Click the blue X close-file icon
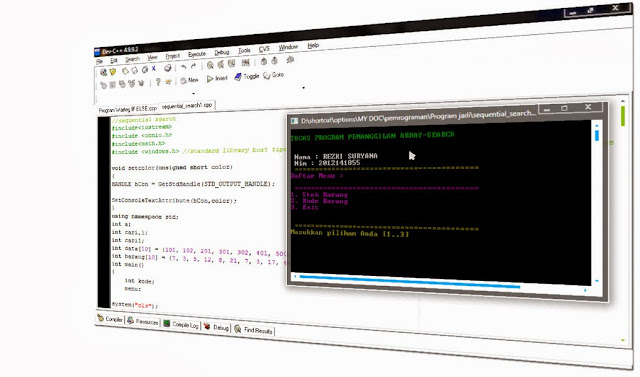Screen dimensions: 640x377 [x=154, y=69]
